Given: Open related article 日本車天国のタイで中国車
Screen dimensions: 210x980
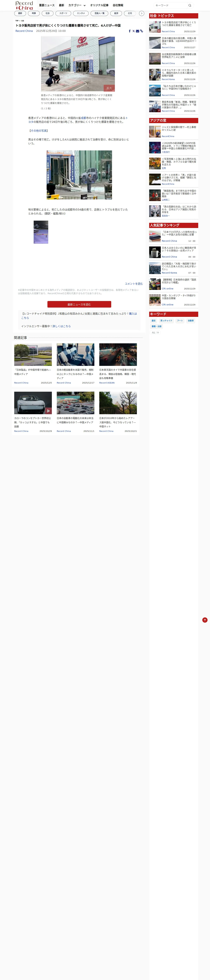Looking at the screenshot, I should (118, 364).
